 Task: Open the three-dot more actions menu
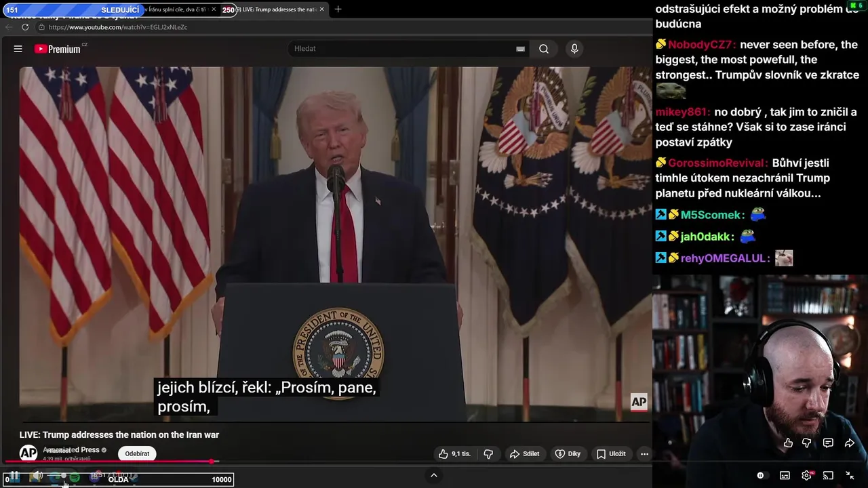click(644, 453)
